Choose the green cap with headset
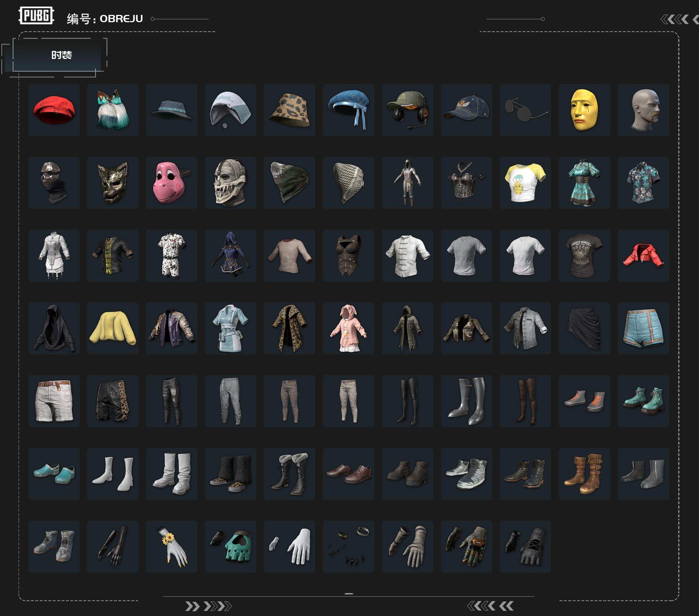699x616 pixels. [x=407, y=110]
